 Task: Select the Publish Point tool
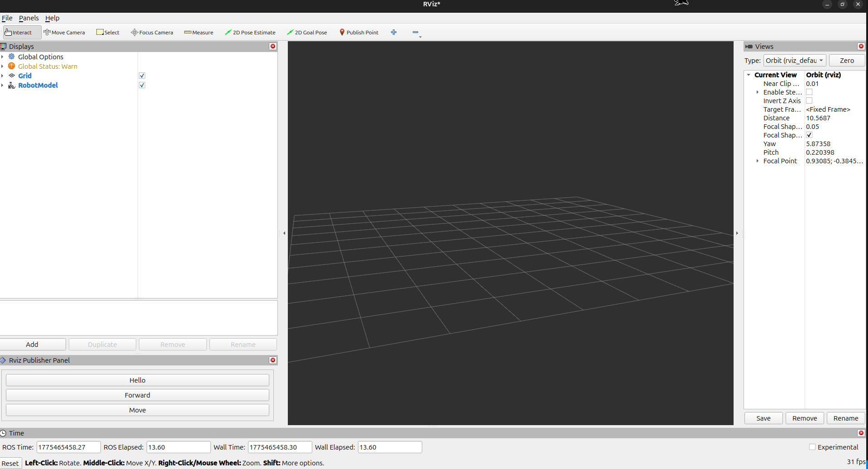[x=359, y=33]
